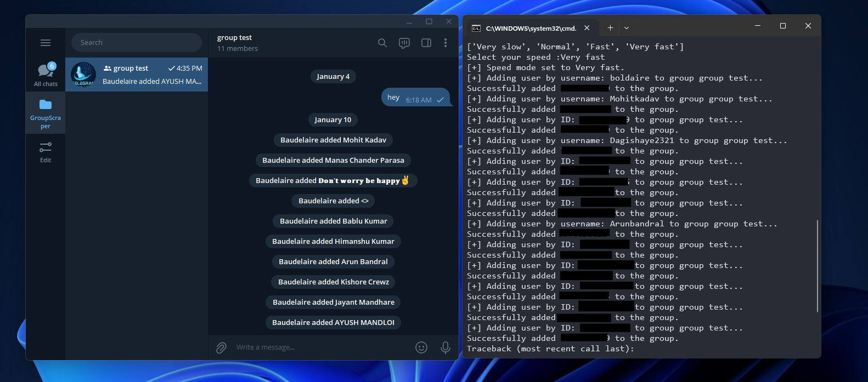
Task: Open the emoji picker smiley icon
Action: 421,347
